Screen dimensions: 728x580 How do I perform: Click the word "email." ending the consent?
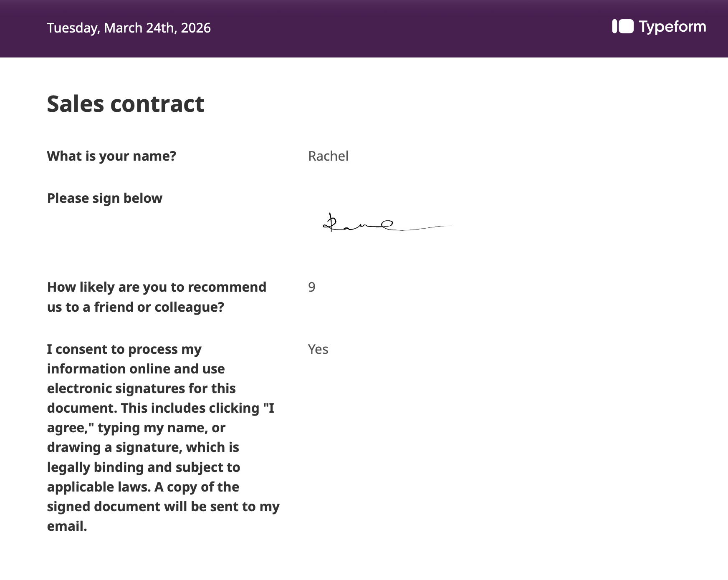67,526
